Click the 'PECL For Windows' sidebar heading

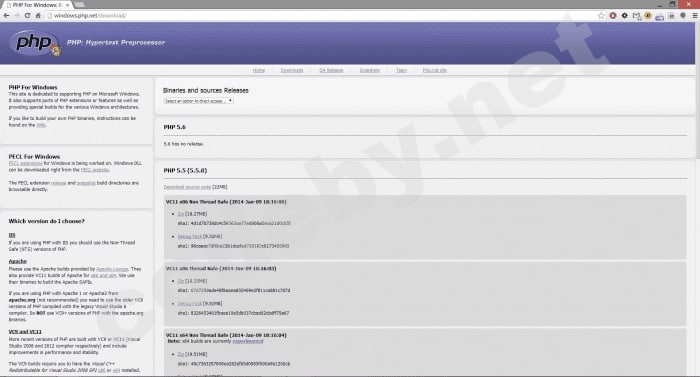(34, 157)
